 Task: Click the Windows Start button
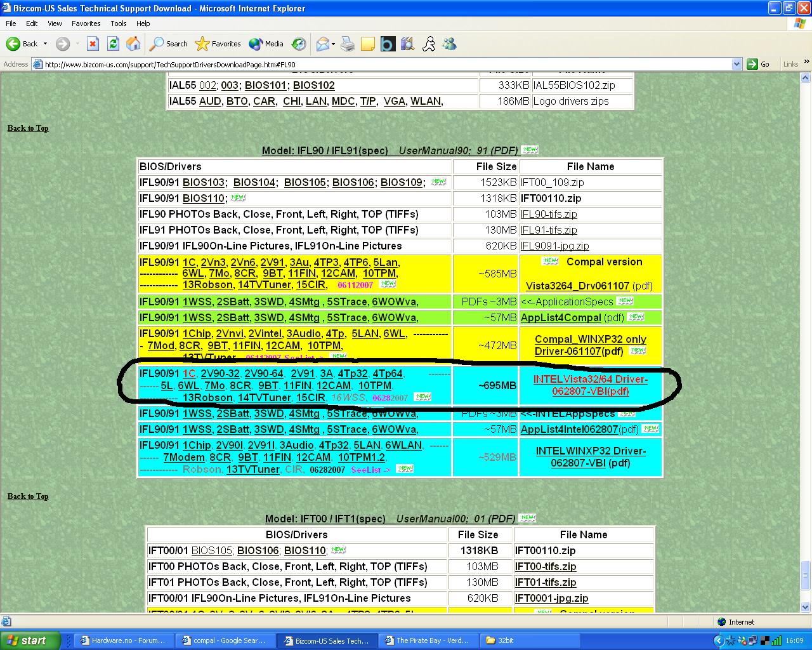pyautogui.click(x=30, y=640)
